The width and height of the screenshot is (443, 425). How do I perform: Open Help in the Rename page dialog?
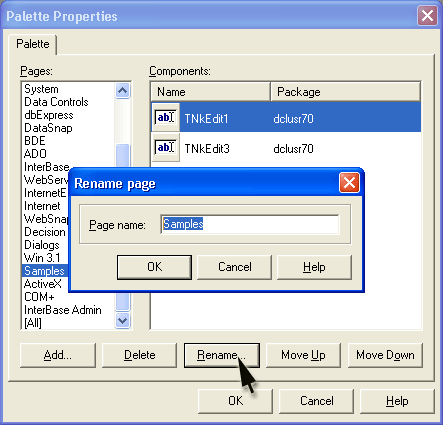click(314, 267)
